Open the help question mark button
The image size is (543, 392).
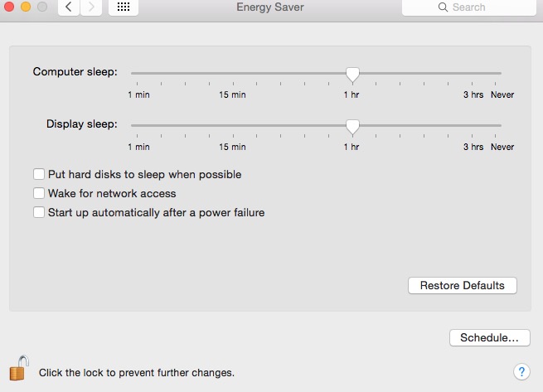point(521,371)
